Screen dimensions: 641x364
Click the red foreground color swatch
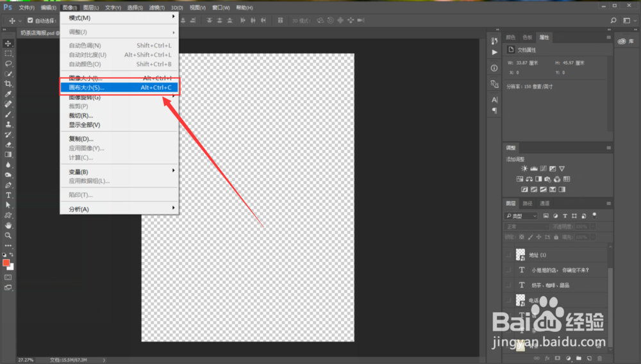6,263
